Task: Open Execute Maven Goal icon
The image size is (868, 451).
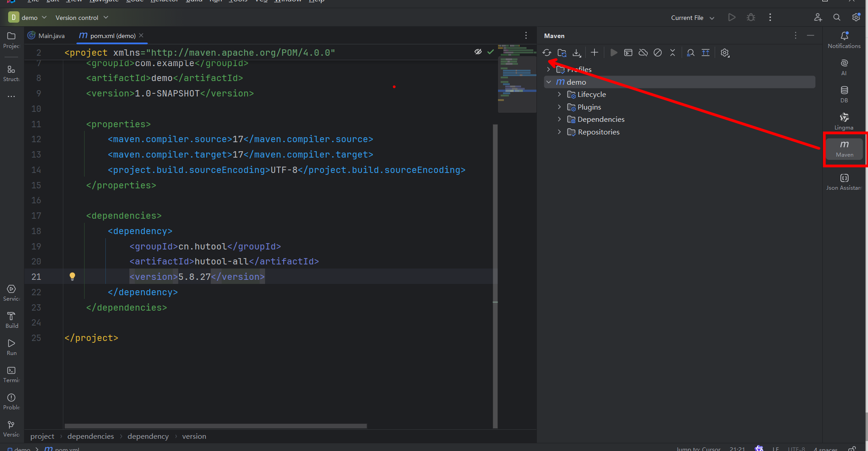Action: click(628, 53)
